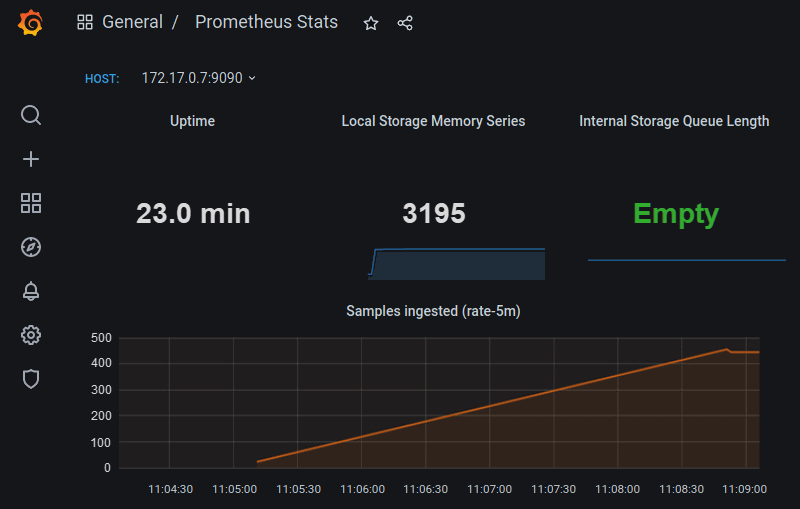Click the 3195 memory series value

(434, 214)
